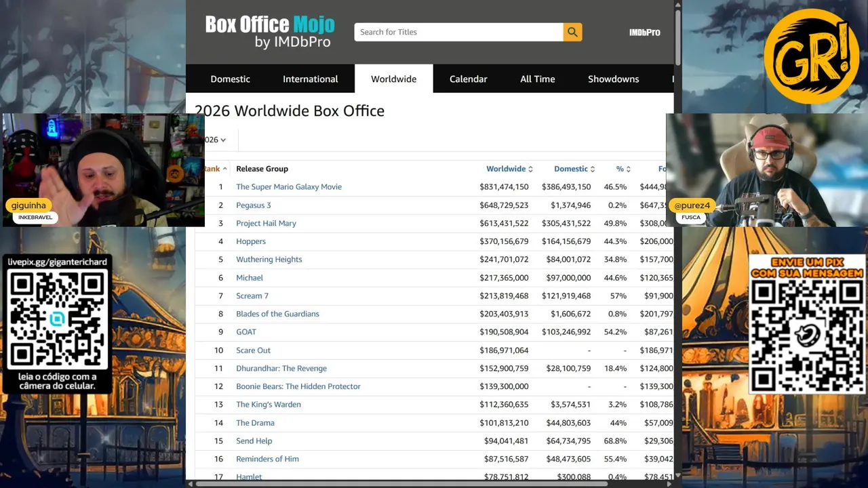Image resolution: width=868 pixels, height=488 pixels.
Task: Open the Hoppers movie link
Action: click(x=251, y=241)
